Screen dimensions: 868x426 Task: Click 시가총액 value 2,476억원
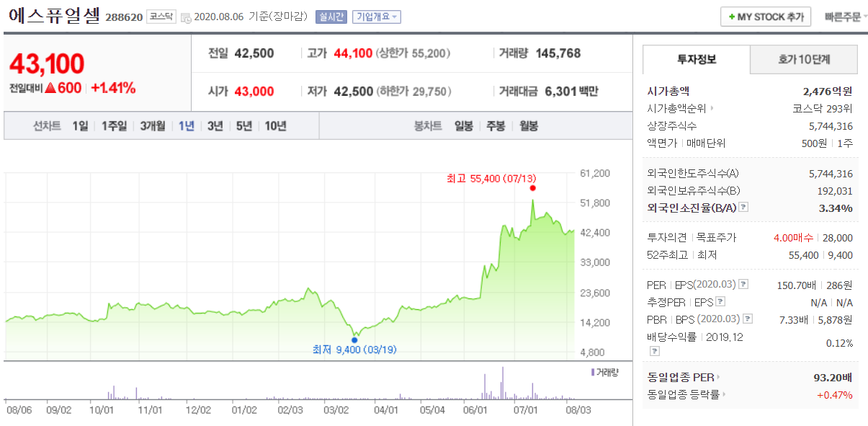click(x=828, y=92)
